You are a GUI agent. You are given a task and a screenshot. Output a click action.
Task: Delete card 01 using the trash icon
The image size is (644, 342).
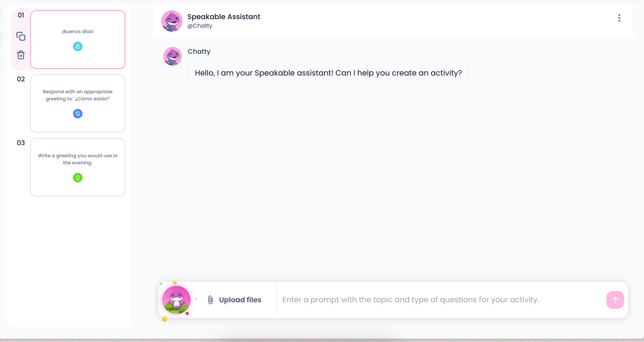point(21,55)
